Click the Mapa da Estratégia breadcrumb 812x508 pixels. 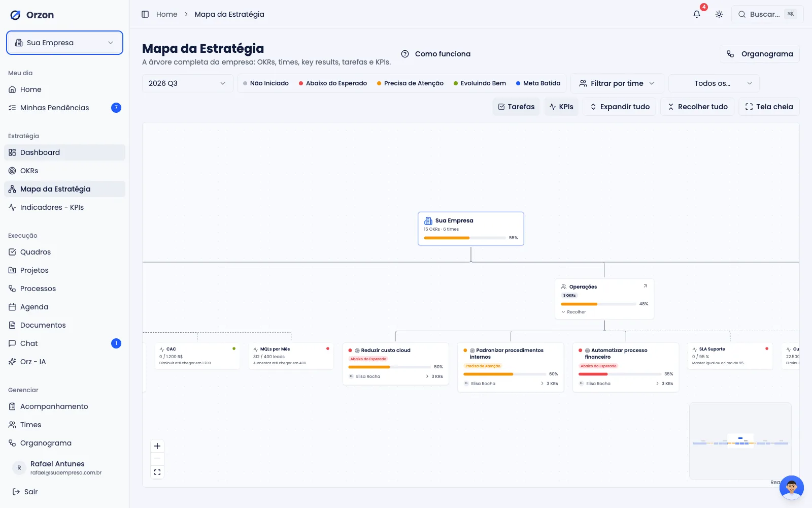click(x=229, y=14)
